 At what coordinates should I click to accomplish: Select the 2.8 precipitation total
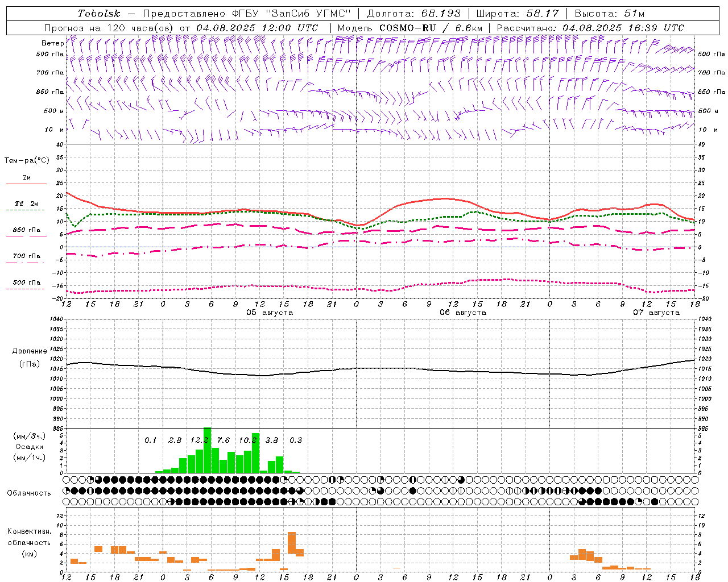pyautogui.click(x=175, y=440)
